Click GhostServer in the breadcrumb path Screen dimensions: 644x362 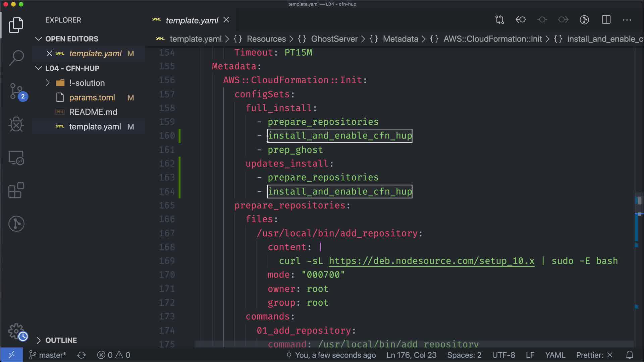[x=334, y=39]
